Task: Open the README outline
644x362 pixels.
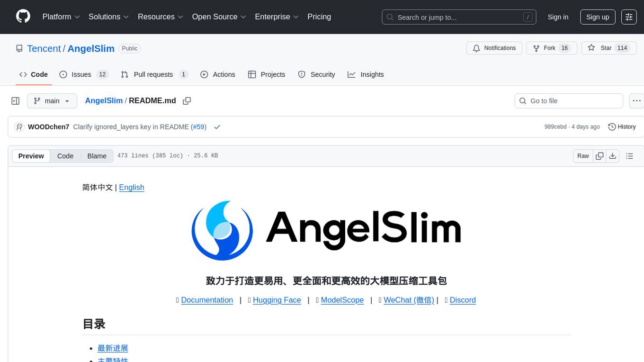Action: (629, 156)
